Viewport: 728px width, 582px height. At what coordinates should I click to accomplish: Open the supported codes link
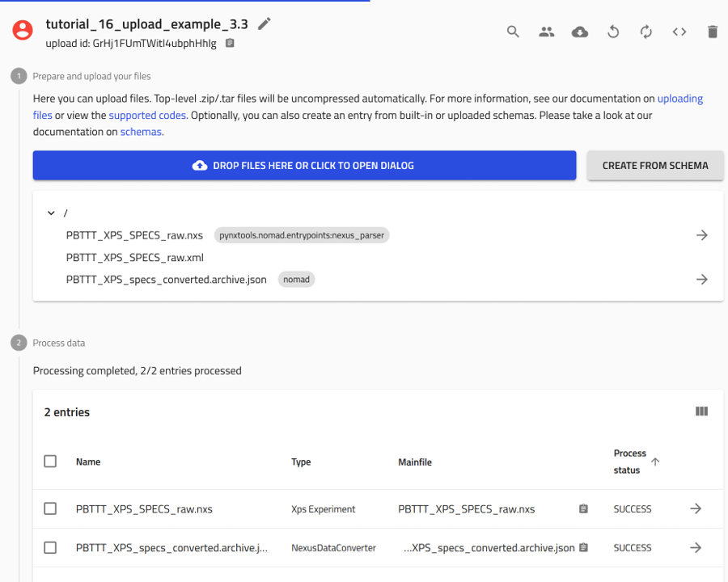tap(147, 116)
